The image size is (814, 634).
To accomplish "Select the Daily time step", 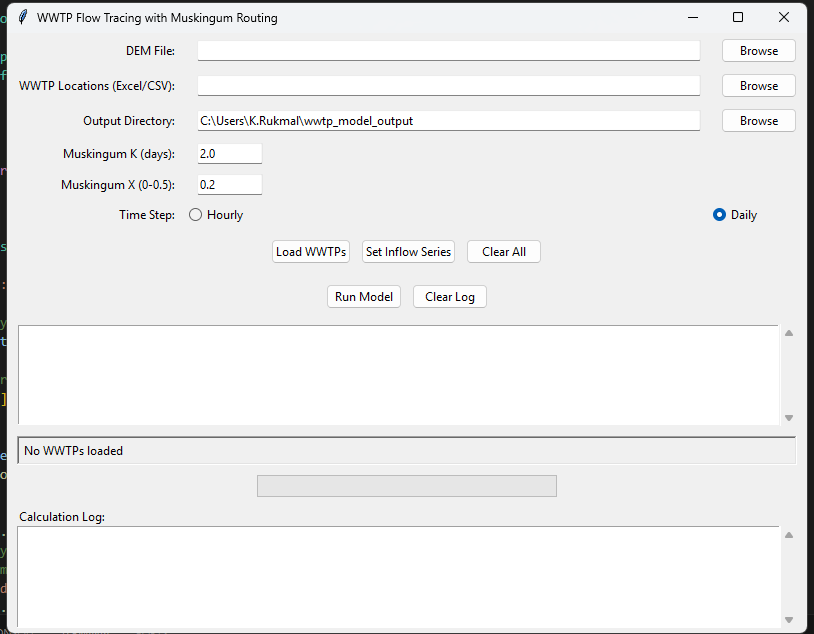I will click(719, 214).
